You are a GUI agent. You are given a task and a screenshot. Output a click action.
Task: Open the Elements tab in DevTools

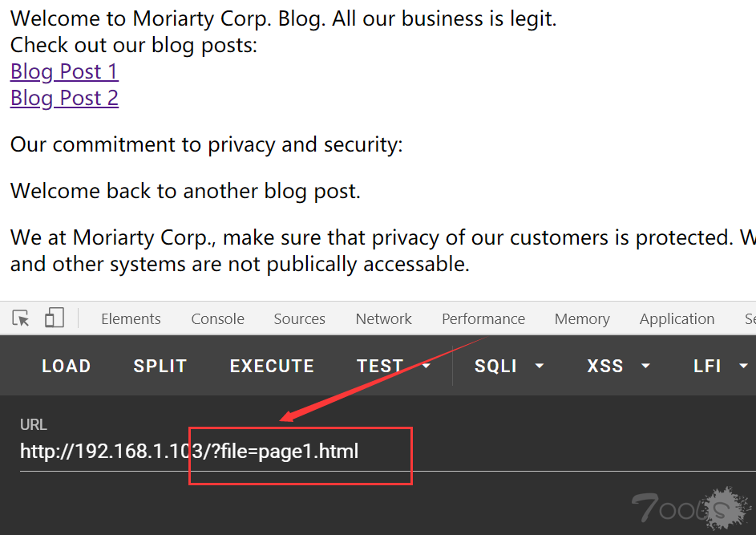[x=131, y=319]
